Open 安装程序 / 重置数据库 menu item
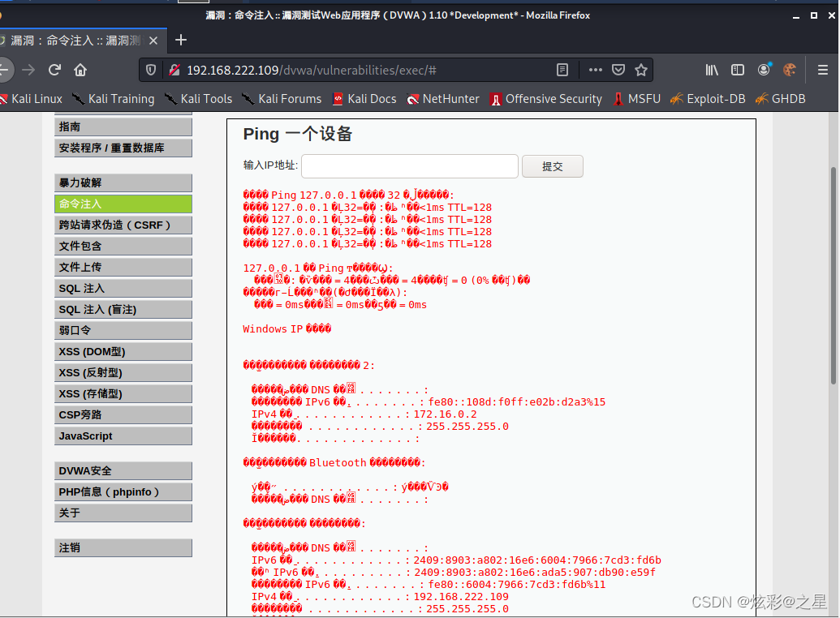Screen dimensions: 840x618 [x=123, y=148]
